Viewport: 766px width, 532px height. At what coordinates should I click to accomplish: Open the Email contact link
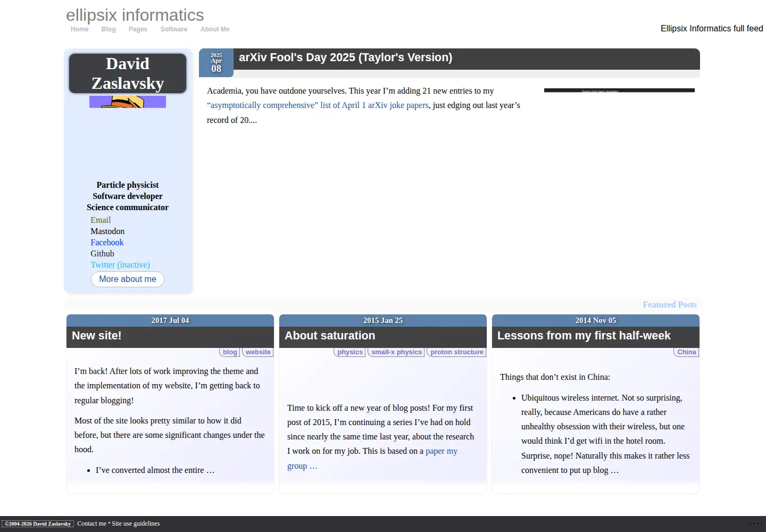click(x=101, y=220)
